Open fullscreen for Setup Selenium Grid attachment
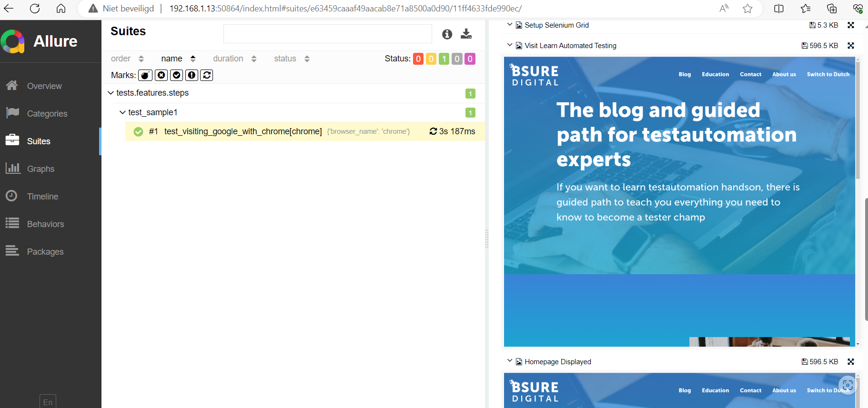The image size is (868, 408). pyautogui.click(x=851, y=25)
